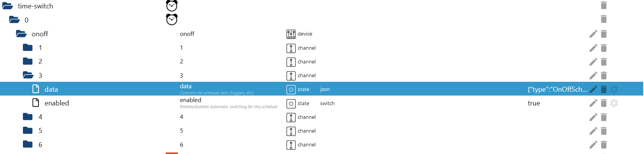Delete channel 6 using trash icon
Viewport: 644px width, 154px height.
[x=604, y=145]
